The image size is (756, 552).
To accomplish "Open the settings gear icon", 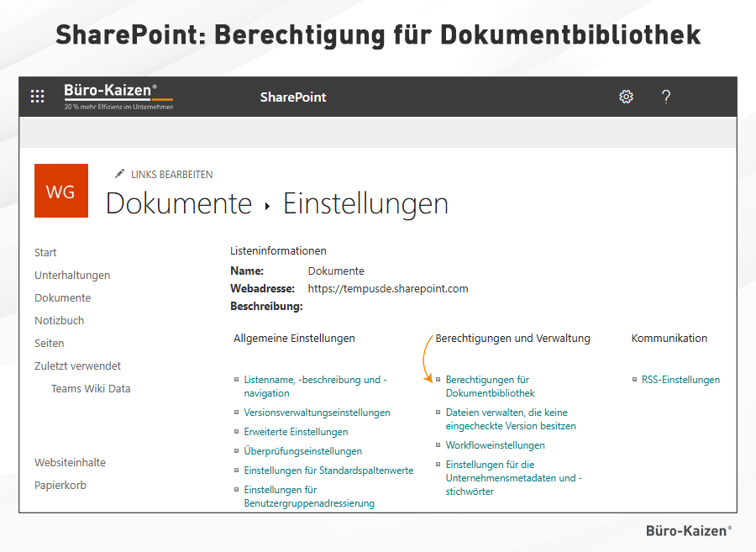I will (626, 97).
